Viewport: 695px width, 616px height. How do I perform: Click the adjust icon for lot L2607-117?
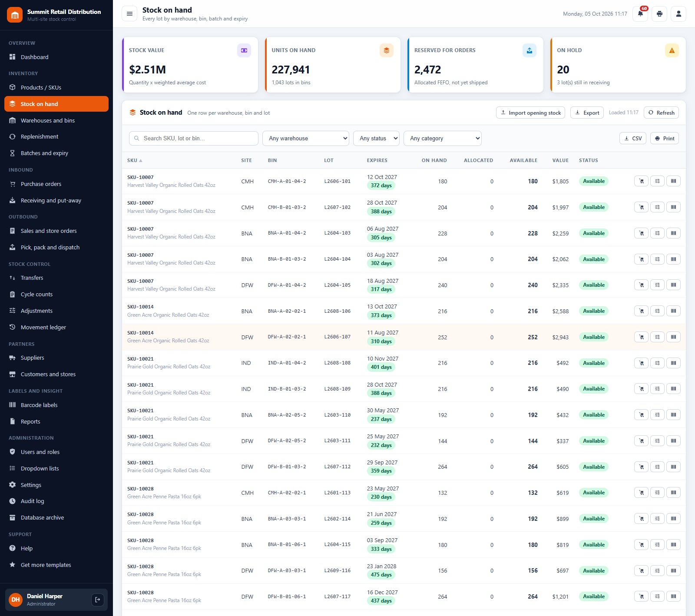(658, 596)
